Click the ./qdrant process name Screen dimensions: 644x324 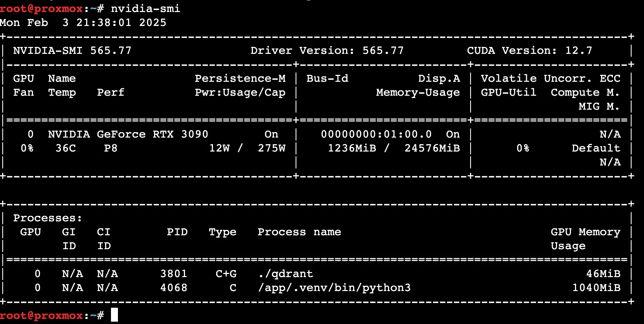tap(286, 274)
